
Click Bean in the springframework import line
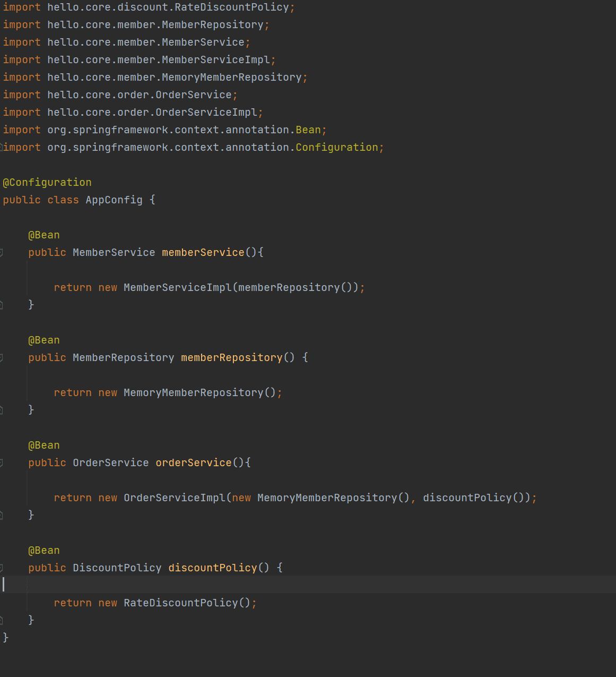[x=308, y=130]
